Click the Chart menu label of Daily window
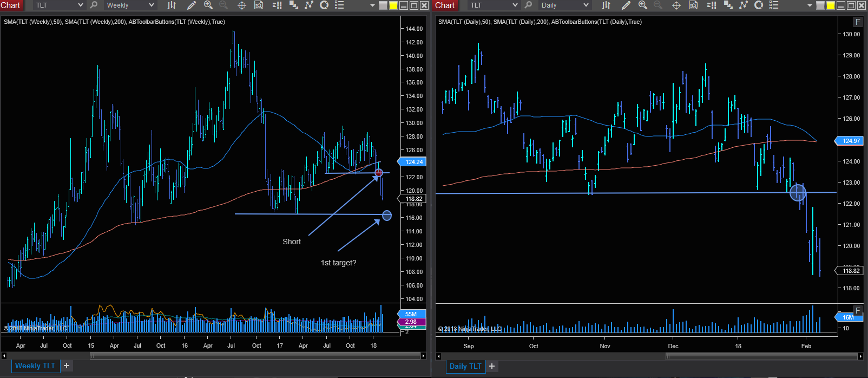The width and height of the screenshot is (868, 378). click(445, 5)
